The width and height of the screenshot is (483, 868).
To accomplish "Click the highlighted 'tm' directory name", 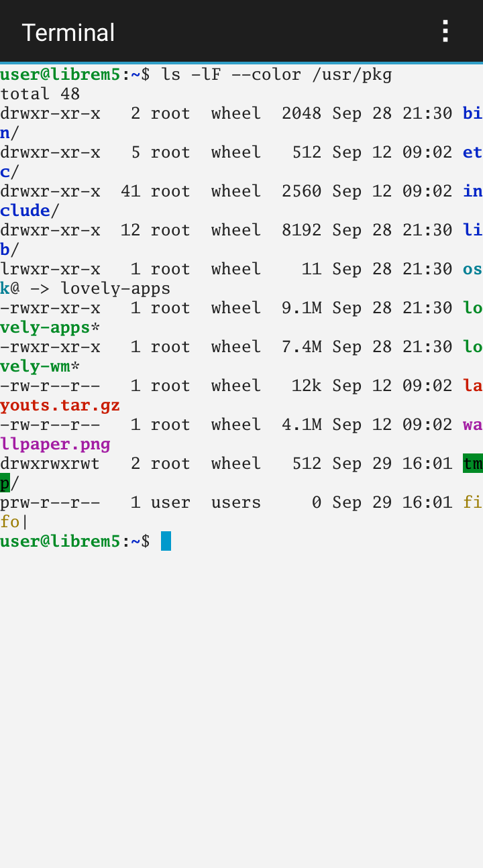I will click(x=472, y=464).
